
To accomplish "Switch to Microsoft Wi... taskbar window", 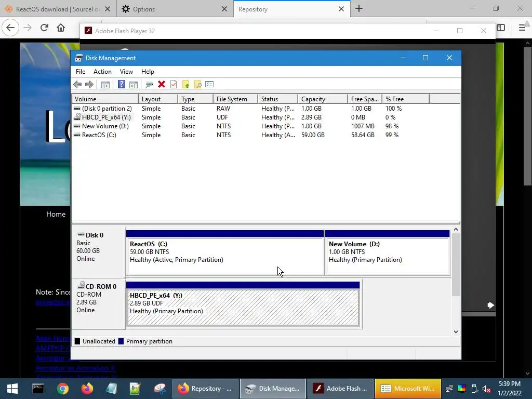I will click(408, 389).
